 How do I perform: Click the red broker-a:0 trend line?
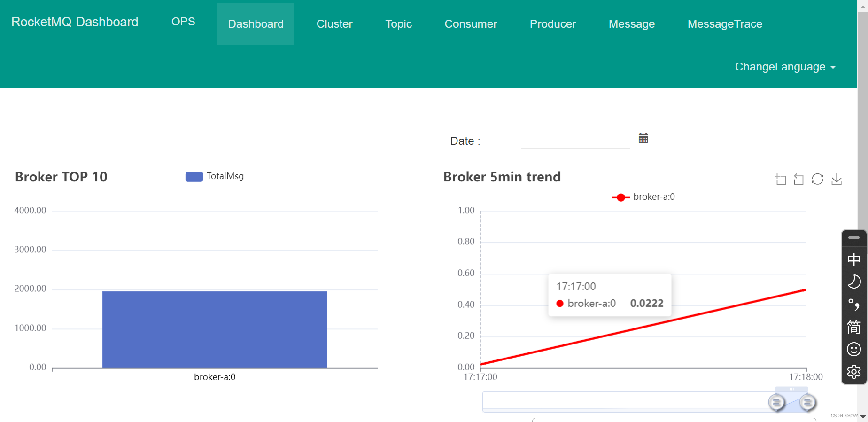(643, 327)
